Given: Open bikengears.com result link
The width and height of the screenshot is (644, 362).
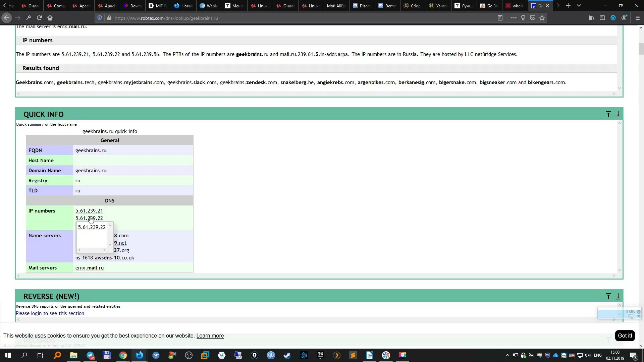Looking at the screenshot, I should coord(546,82).
